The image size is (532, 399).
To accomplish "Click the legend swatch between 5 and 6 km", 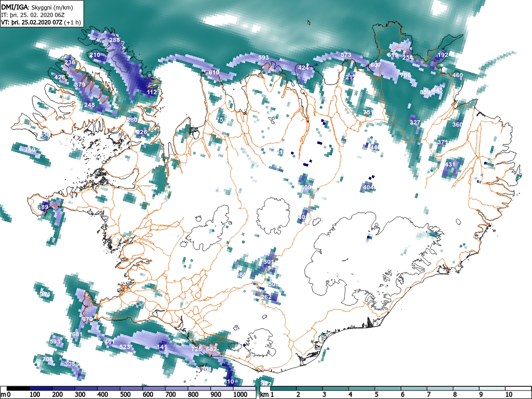I will pos(388,389).
